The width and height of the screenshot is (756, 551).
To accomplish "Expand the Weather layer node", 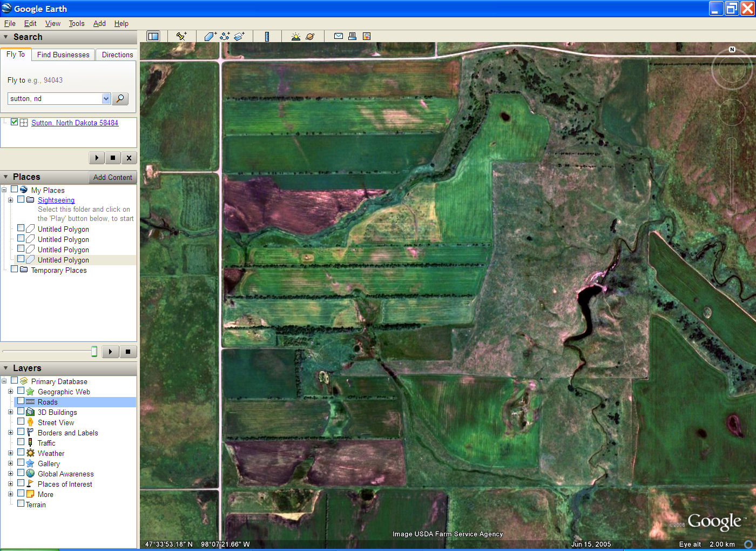I will point(10,453).
